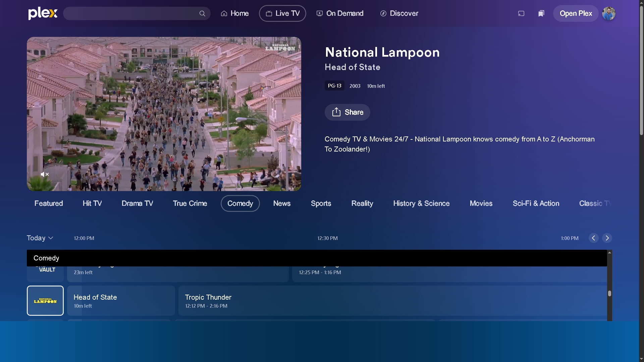This screenshot has width=644, height=362.
Task: Switch to On Demand tab
Action: coord(340,13)
